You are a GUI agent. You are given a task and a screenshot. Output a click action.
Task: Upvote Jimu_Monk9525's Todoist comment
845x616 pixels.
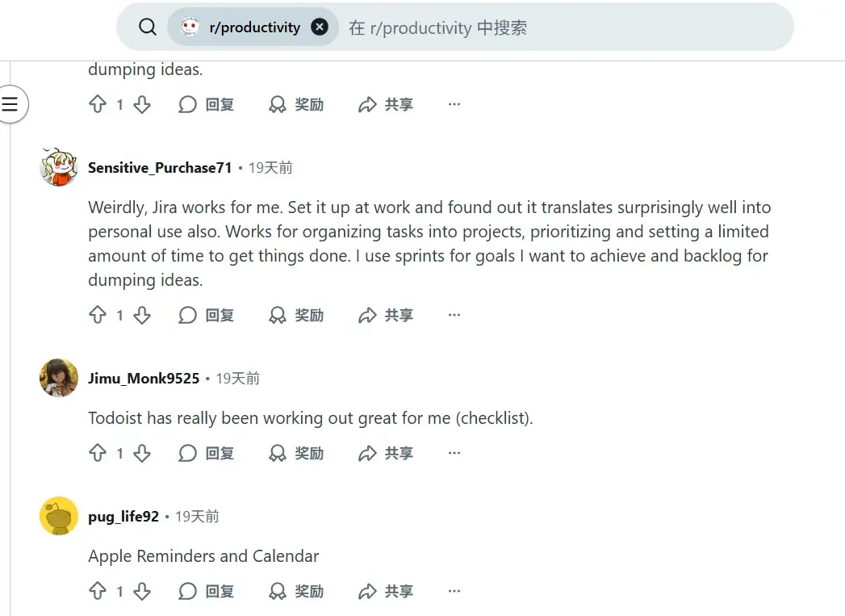98,453
